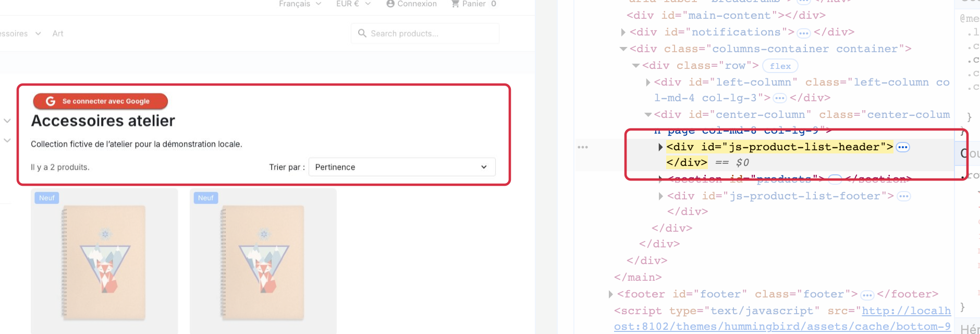Image resolution: width=980 pixels, height=334 pixels.
Task: Click the search magnifier icon
Action: [362, 33]
